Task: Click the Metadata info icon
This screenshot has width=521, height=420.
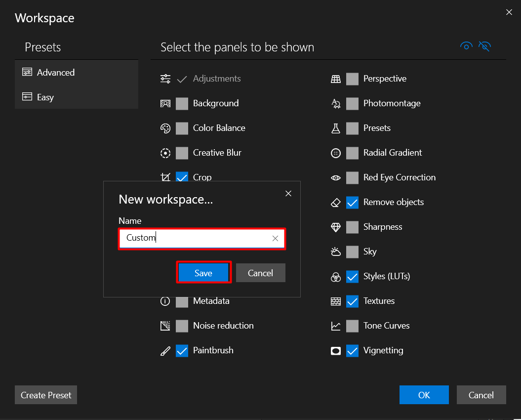Action: 165,301
